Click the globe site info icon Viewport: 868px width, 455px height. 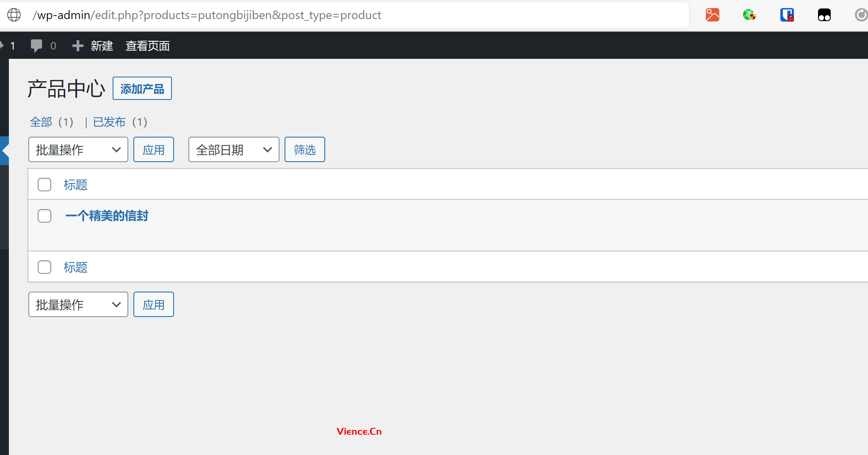click(14, 15)
